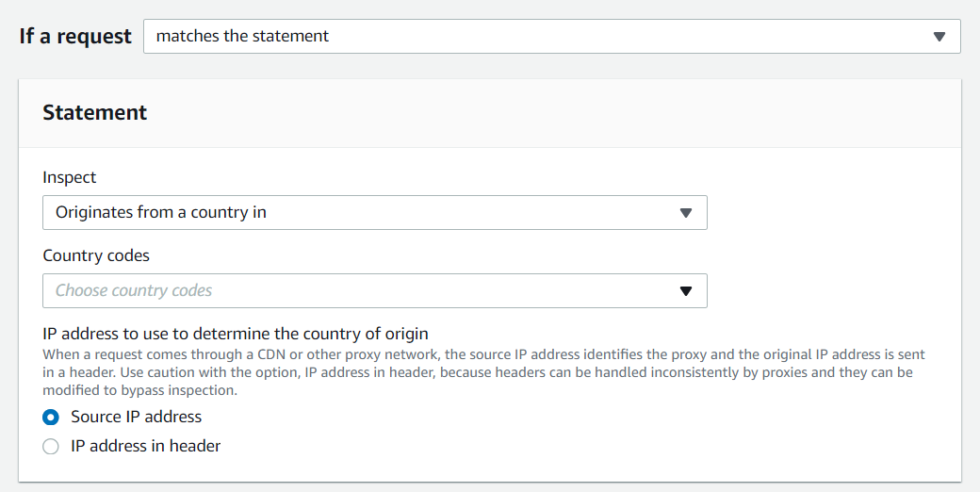Select the 'Source IP address' radio button
980x492 pixels.
click(x=51, y=417)
